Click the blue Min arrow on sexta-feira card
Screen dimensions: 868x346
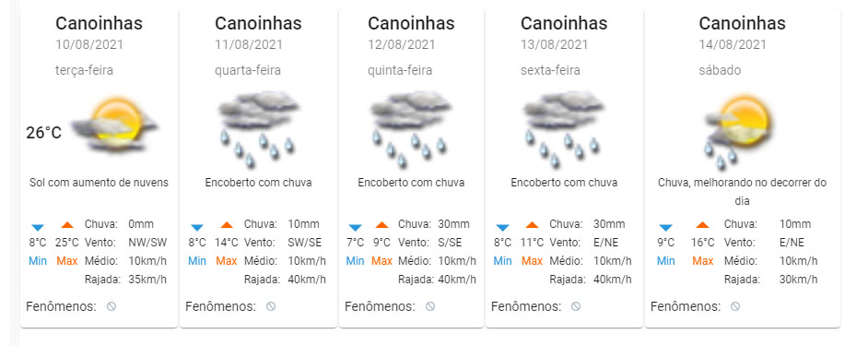click(502, 227)
